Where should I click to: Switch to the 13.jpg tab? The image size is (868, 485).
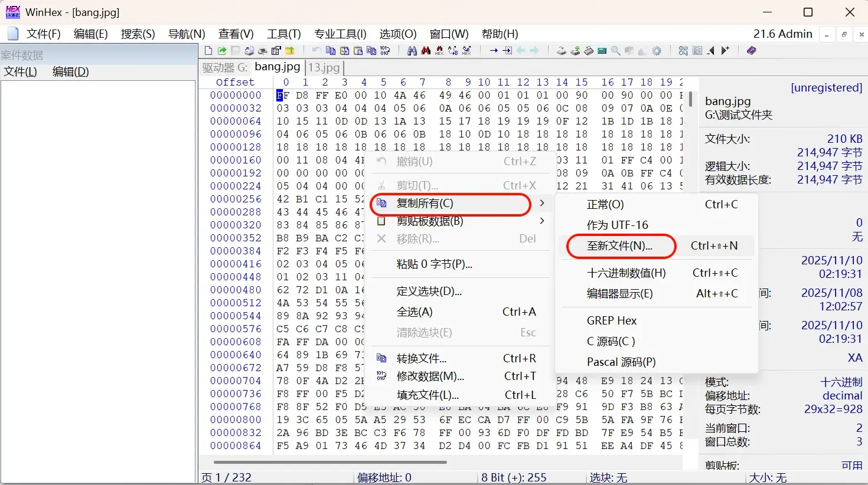click(324, 67)
